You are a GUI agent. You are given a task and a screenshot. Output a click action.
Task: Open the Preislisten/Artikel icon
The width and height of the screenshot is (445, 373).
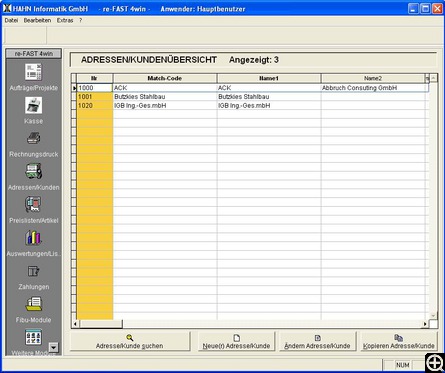coord(33,204)
